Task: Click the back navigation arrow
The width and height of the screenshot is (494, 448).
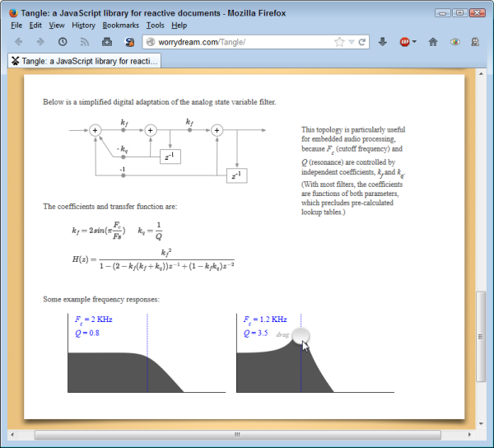Action: tap(19, 41)
